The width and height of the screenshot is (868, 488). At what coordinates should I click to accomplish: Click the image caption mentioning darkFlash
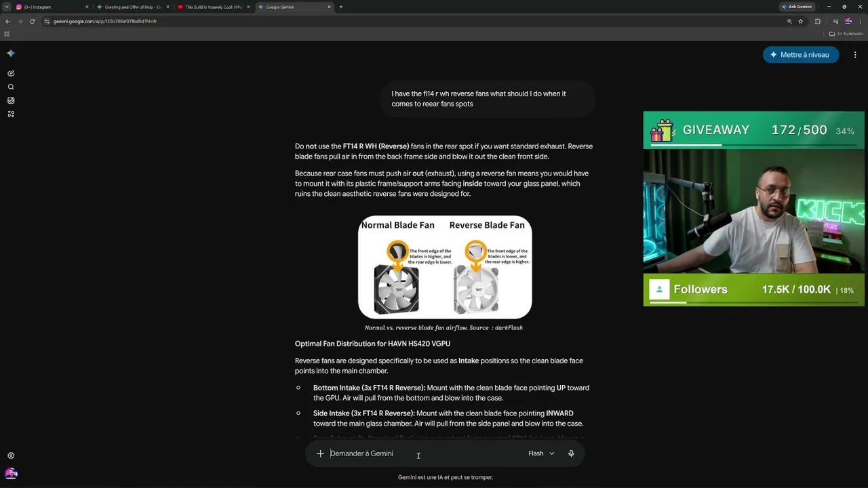coord(443,328)
